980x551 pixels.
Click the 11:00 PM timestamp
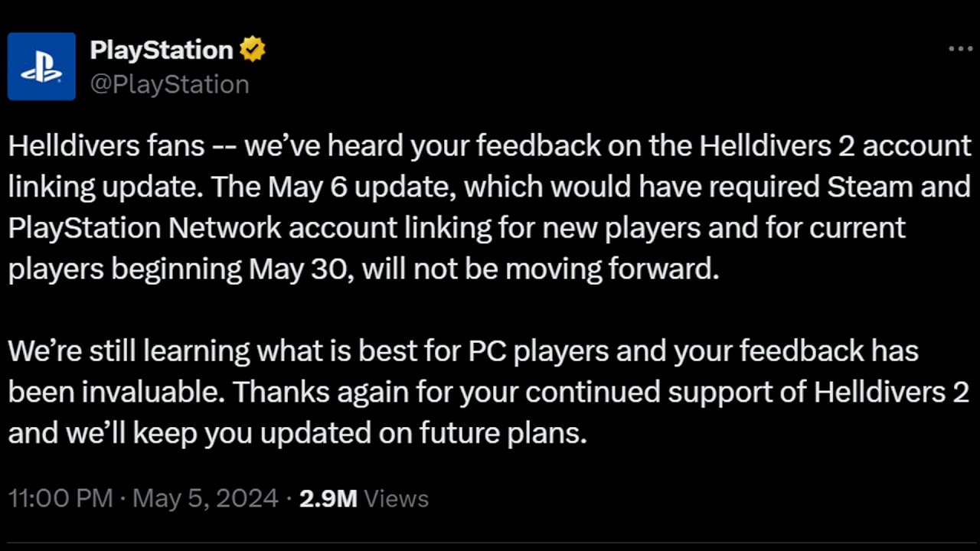pyautogui.click(x=60, y=499)
